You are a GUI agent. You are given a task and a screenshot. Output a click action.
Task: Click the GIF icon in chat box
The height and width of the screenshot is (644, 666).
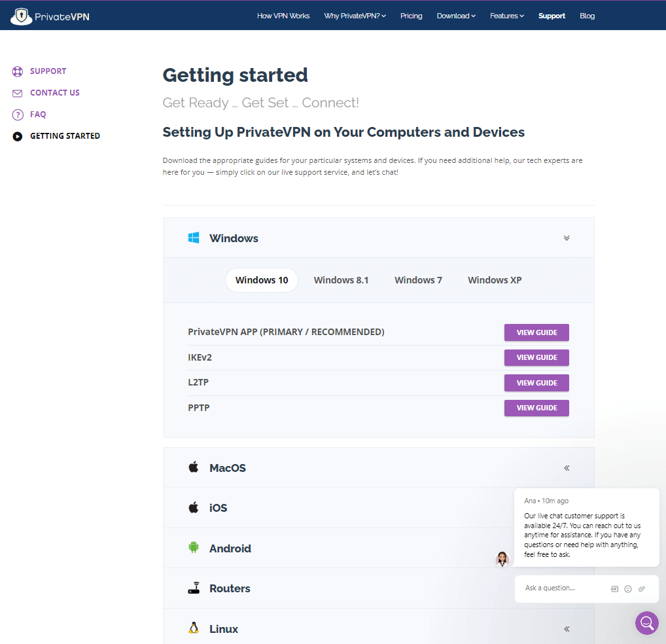(614, 589)
